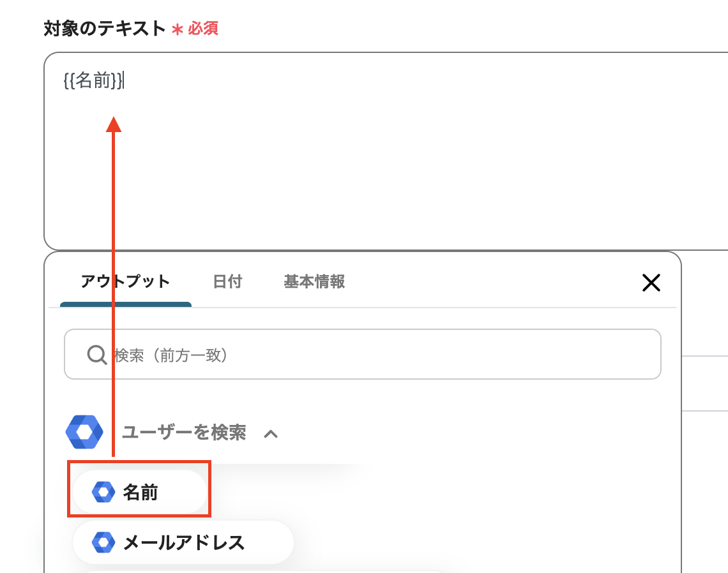This screenshot has height=573, width=728.
Task: Insert the メールアドレス output chip
Action: point(183,542)
